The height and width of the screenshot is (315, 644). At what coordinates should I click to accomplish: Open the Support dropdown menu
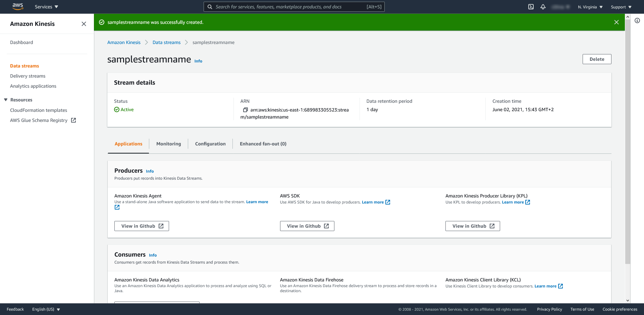(621, 7)
